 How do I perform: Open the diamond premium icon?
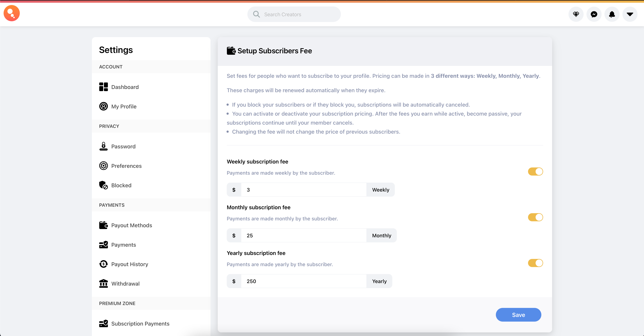coord(576,14)
